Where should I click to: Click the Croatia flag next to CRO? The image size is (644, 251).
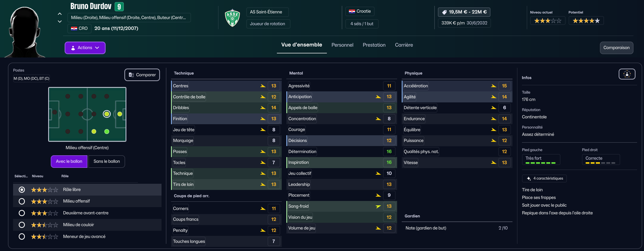pyautogui.click(x=74, y=28)
